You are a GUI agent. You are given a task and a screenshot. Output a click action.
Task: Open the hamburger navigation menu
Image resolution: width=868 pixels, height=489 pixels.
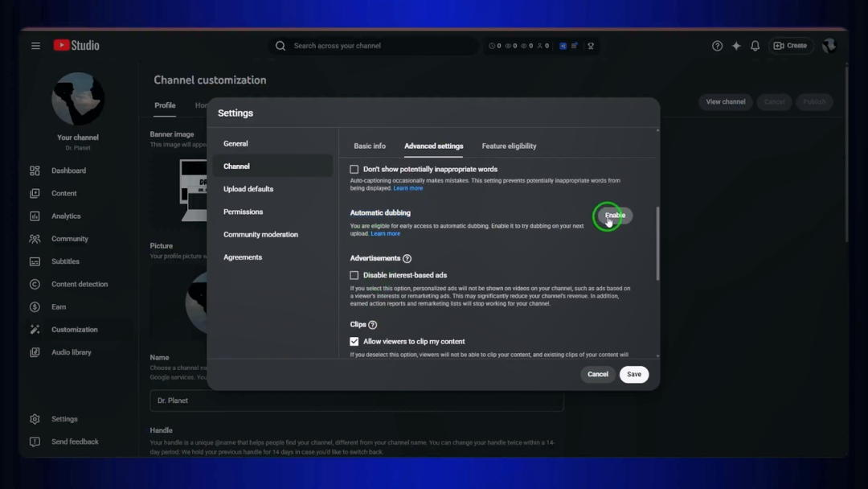click(x=35, y=46)
